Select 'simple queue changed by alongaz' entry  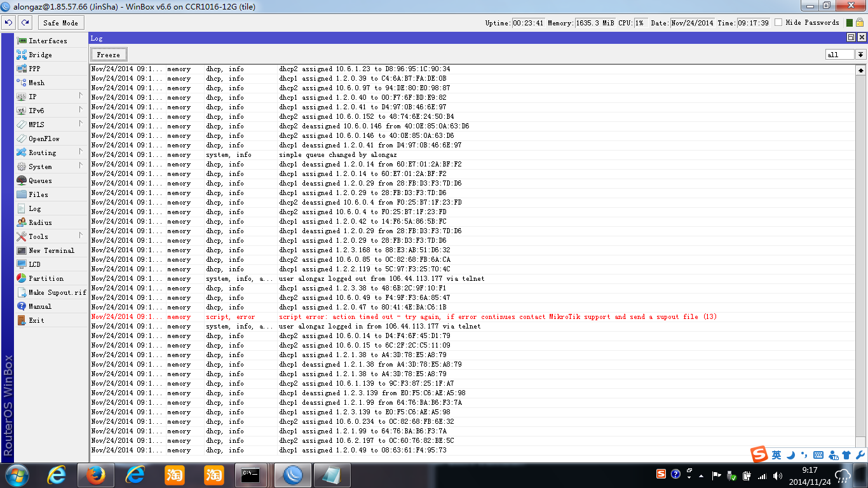point(473,154)
